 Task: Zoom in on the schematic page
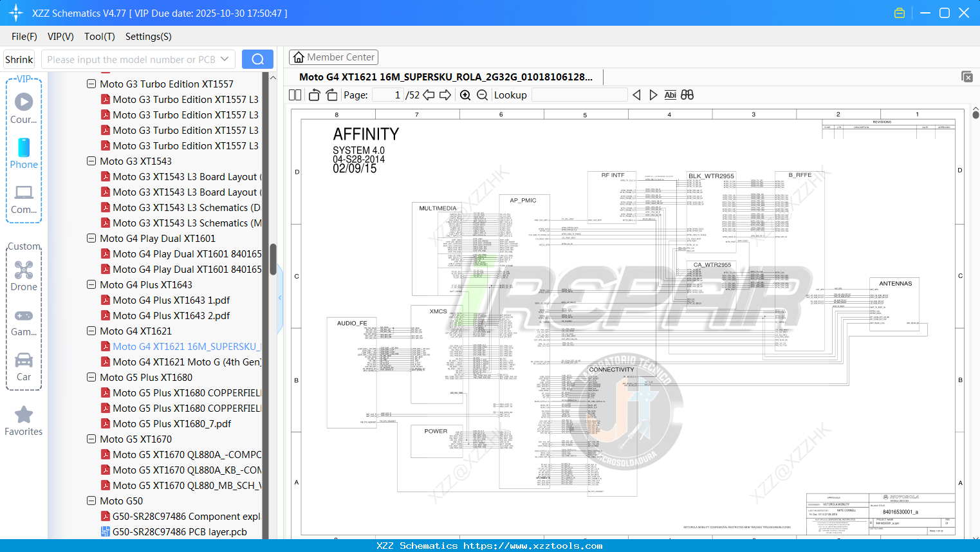point(465,95)
